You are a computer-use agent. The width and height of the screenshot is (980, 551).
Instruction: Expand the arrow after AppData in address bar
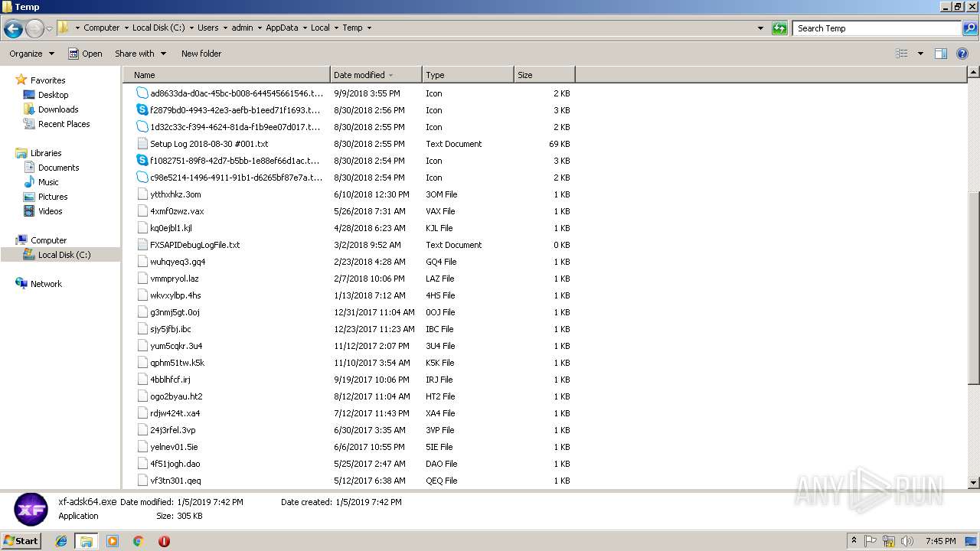(304, 28)
